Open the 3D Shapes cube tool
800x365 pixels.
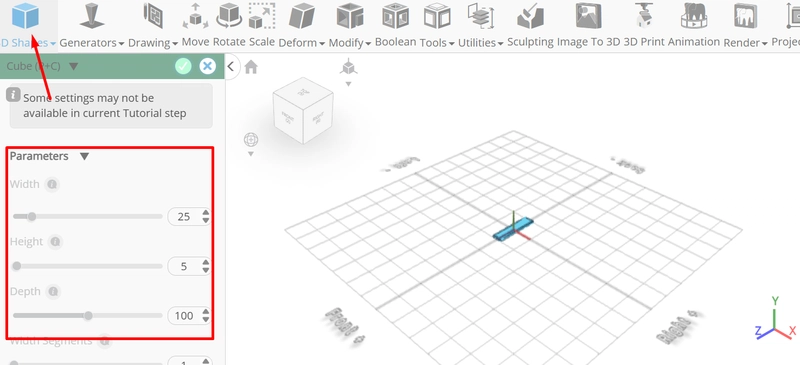tap(26, 15)
